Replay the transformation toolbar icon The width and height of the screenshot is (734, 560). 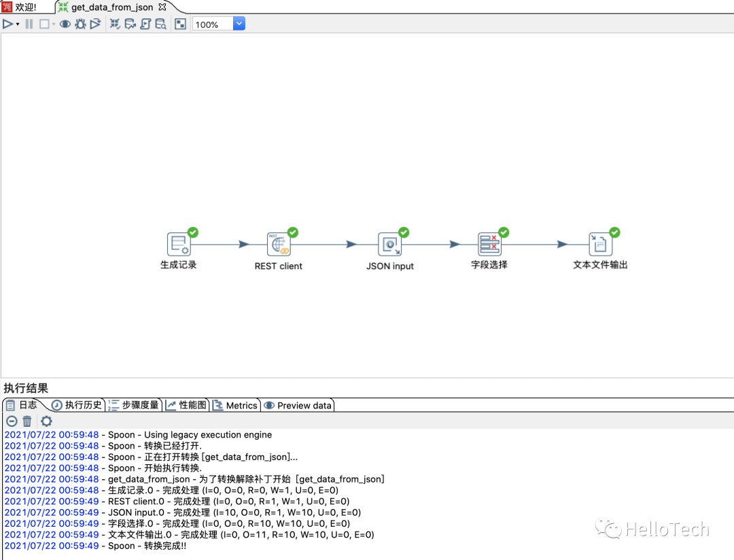click(x=96, y=24)
